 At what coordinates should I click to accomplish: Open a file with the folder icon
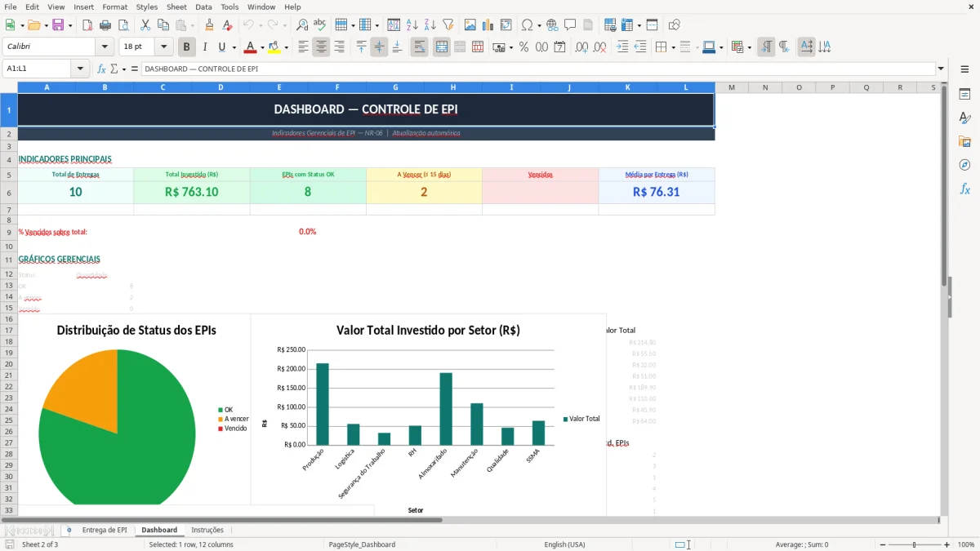tap(33, 25)
